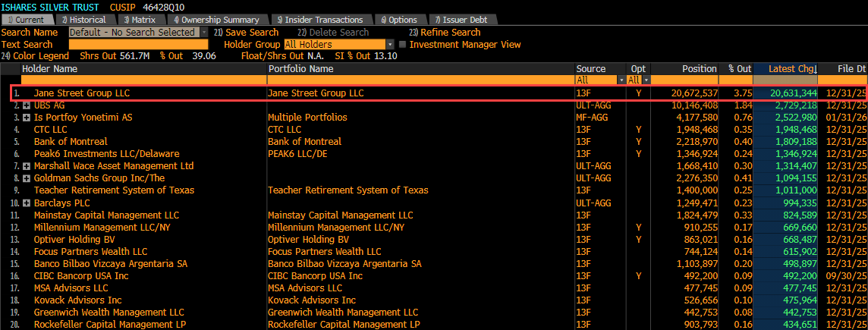
Task: Open the Options tab
Action: (x=399, y=20)
